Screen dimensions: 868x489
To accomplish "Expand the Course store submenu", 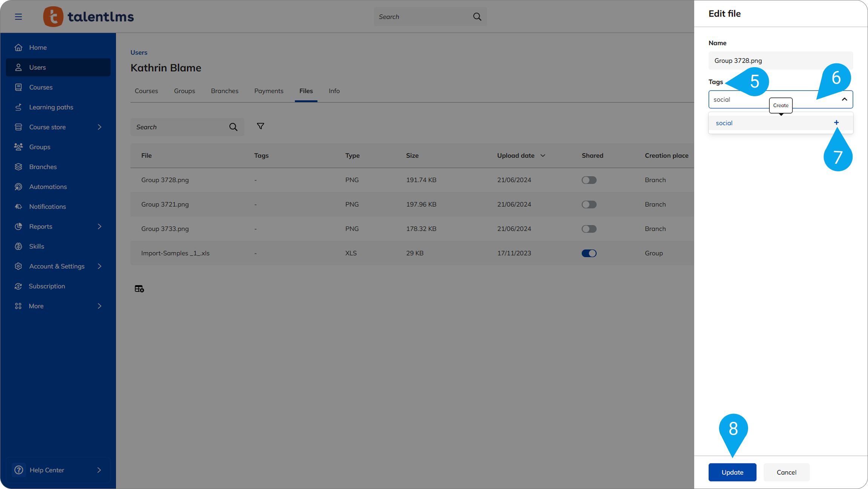I will point(100,127).
